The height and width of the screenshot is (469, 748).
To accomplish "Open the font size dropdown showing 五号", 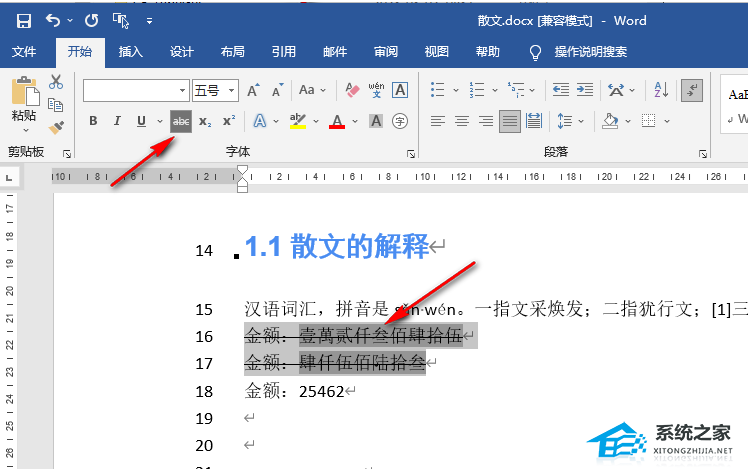I will 232,91.
